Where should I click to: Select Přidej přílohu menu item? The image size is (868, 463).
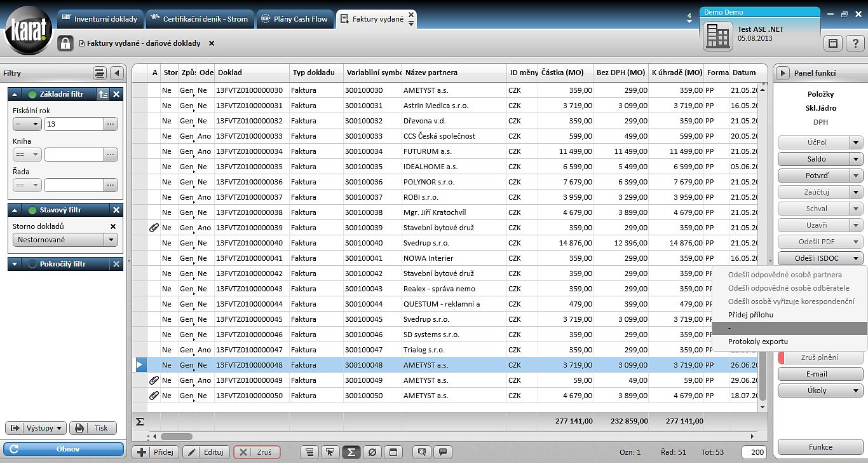click(x=750, y=315)
